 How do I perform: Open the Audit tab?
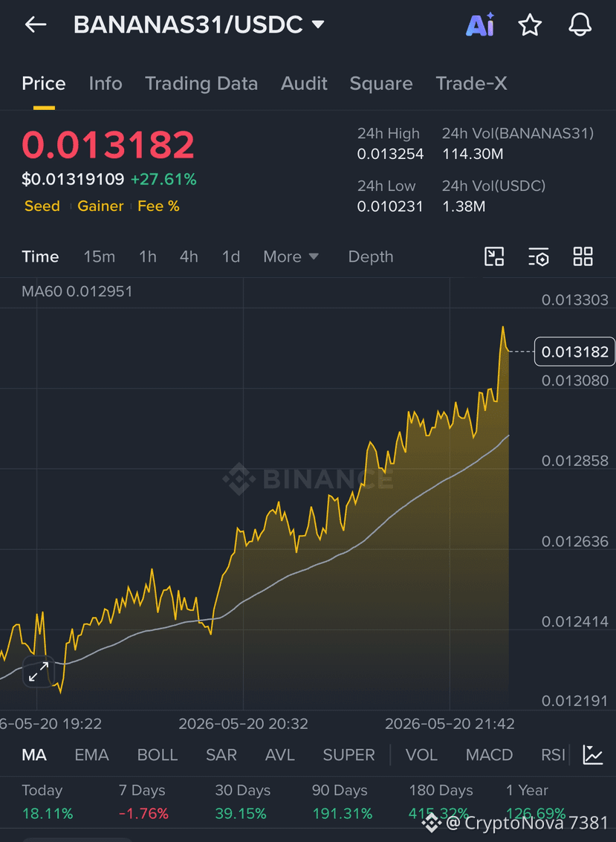304,84
